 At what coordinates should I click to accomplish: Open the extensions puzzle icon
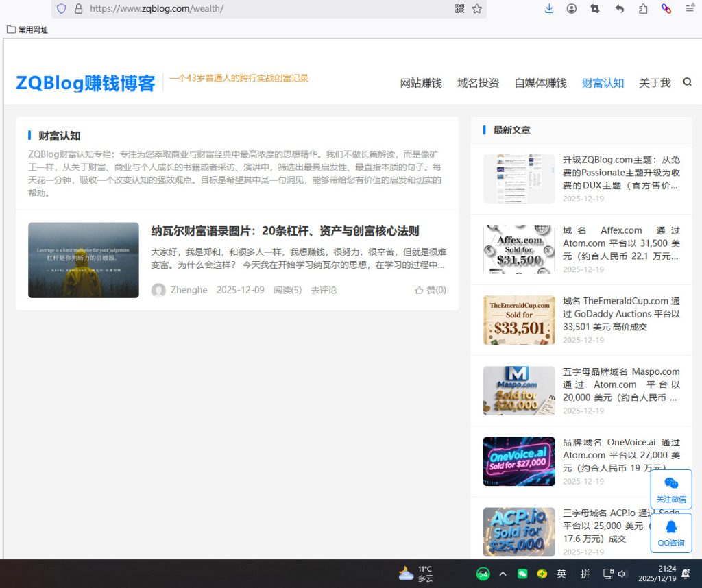[x=643, y=8]
